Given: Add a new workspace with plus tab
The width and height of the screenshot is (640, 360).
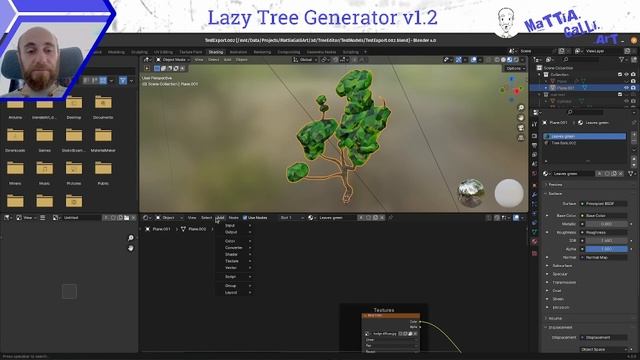Looking at the screenshot, I should coord(365,52).
